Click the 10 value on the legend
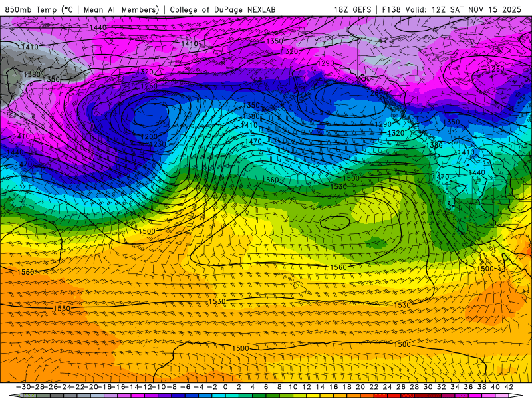This screenshot has width=532, height=399. click(293, 387)
